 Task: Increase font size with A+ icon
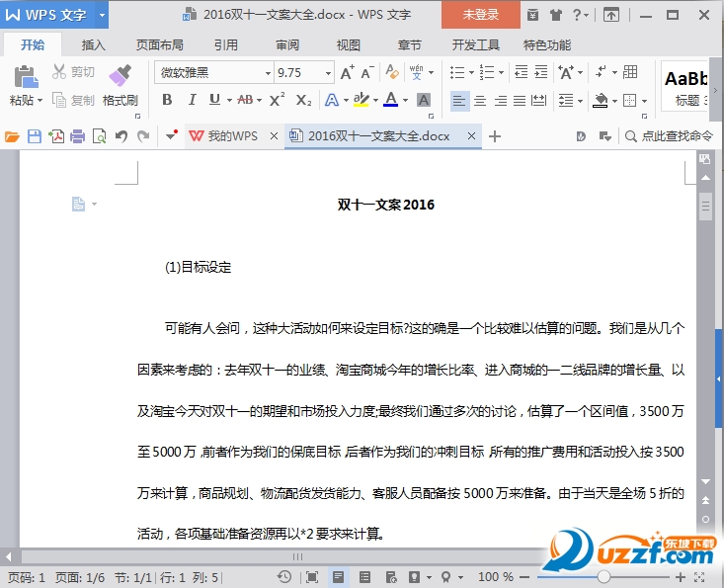[x=348, y=72]
